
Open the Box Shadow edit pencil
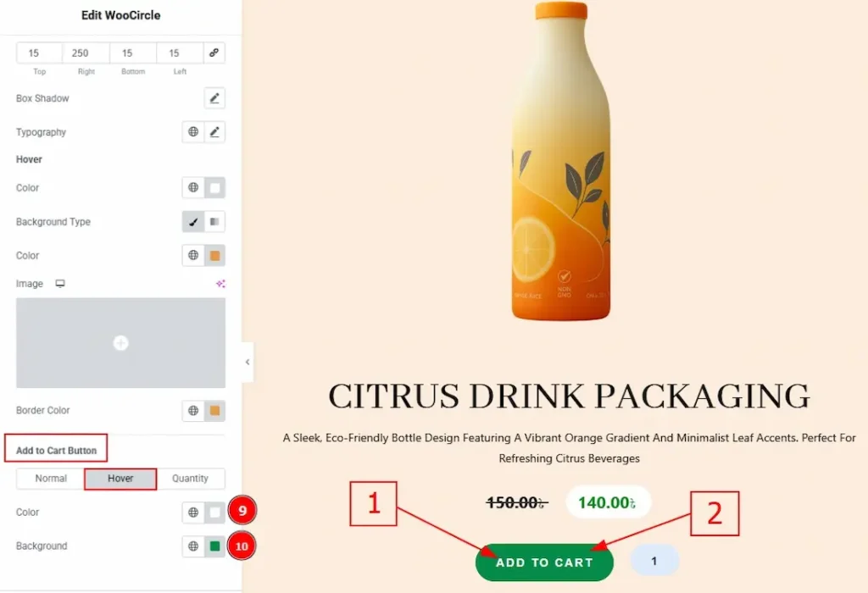[x=214, y=98]
